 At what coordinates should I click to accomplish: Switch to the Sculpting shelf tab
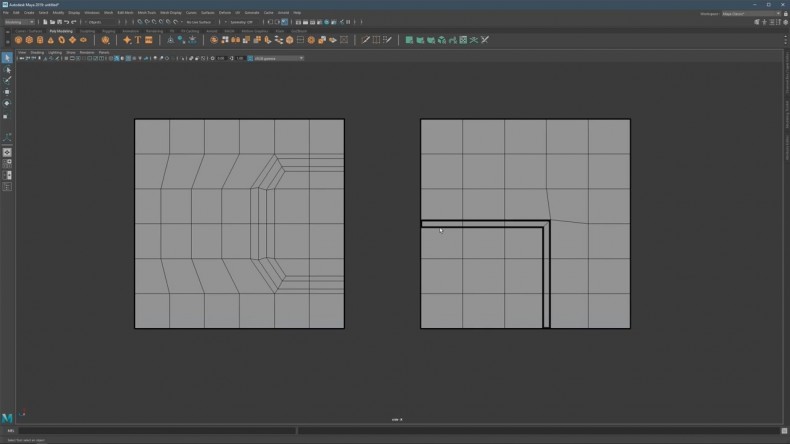click(x=87, y=31)
